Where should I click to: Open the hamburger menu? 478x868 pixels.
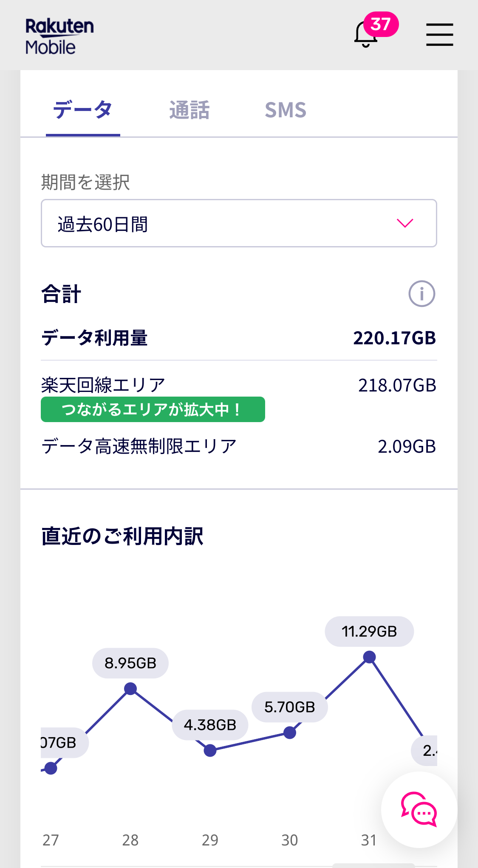[x=439, y=34]
